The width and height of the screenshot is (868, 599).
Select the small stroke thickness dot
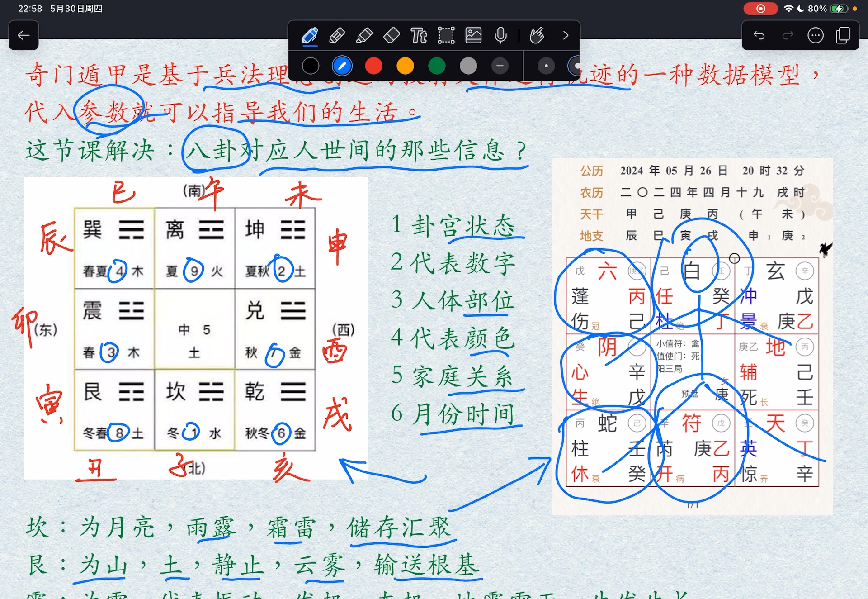[546, 66]
